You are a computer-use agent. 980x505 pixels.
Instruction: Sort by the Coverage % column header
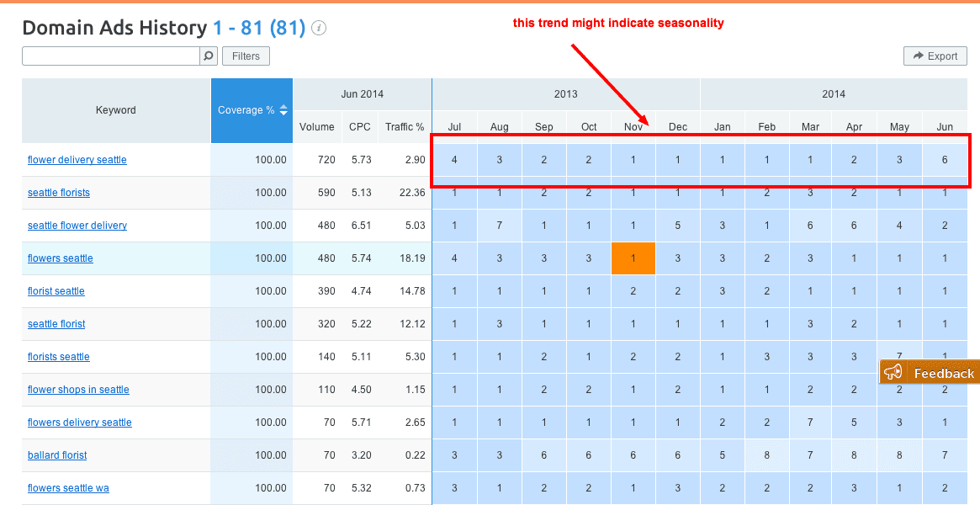252,110
